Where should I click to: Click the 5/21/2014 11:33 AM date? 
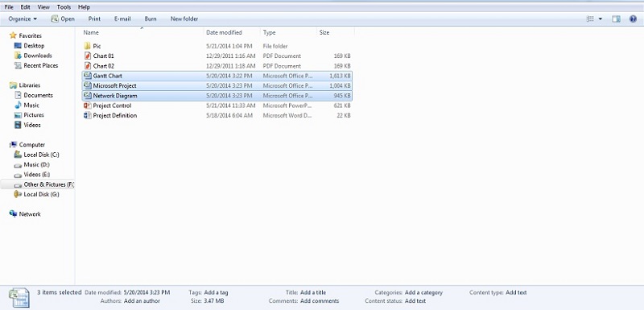[230, 105]
